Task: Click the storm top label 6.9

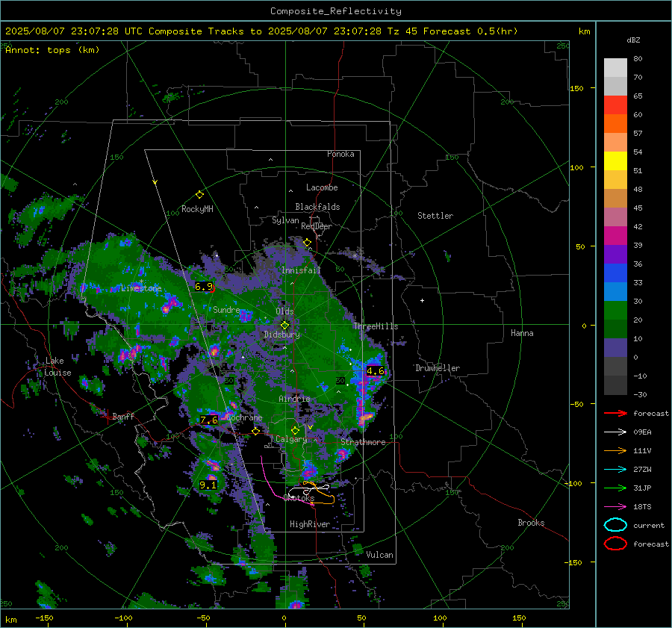Action: tap(204, 286)
